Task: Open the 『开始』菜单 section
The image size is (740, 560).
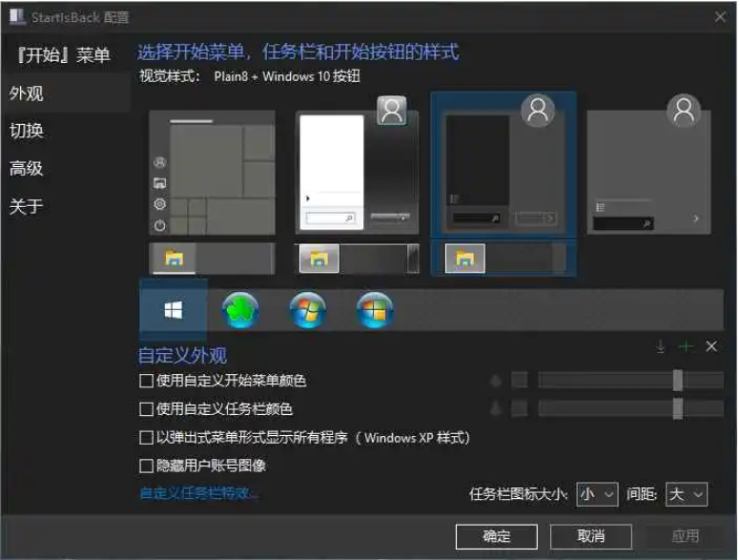Action: coord(64,55)
